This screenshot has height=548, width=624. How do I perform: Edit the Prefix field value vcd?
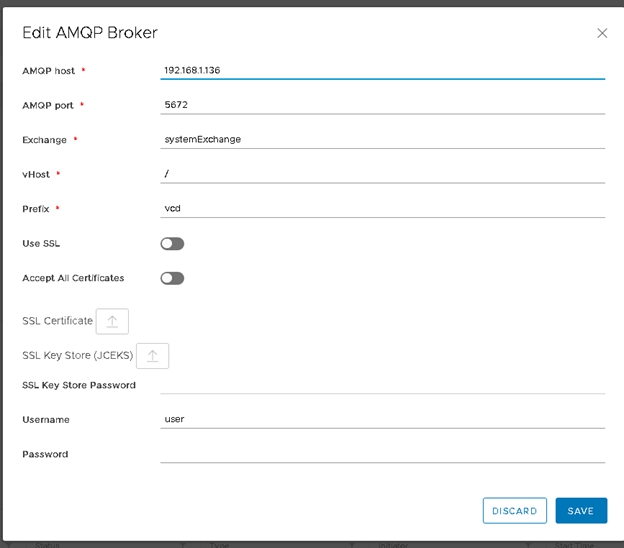(x=382, y=209)
